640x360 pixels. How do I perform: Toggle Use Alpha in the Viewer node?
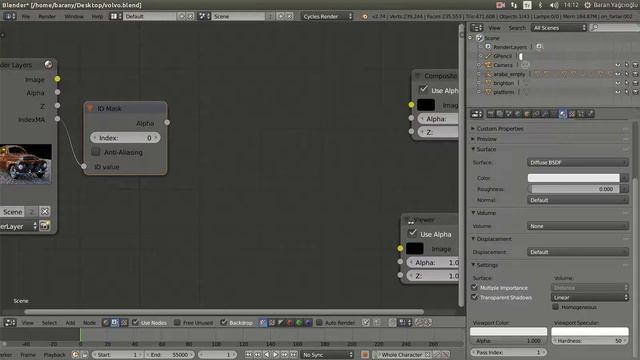(x=413, y=233)
